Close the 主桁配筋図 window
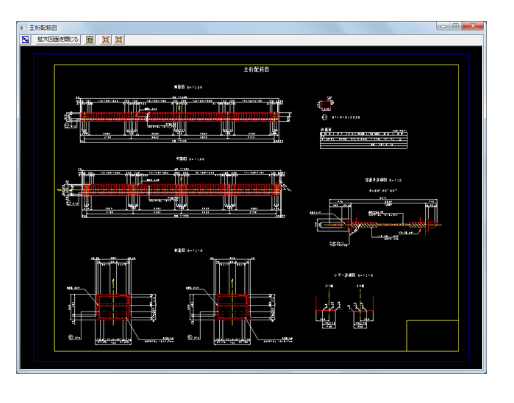Image resolution: width=514 pixels, height=403 pixels. [472, 26]
